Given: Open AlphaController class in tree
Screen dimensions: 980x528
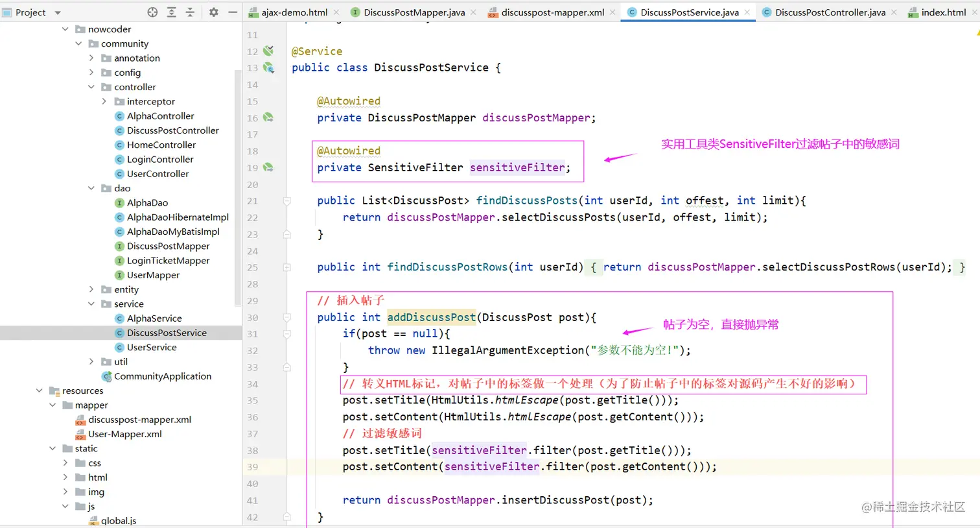Looking at the screenshot, I should (x=160, y=116).
